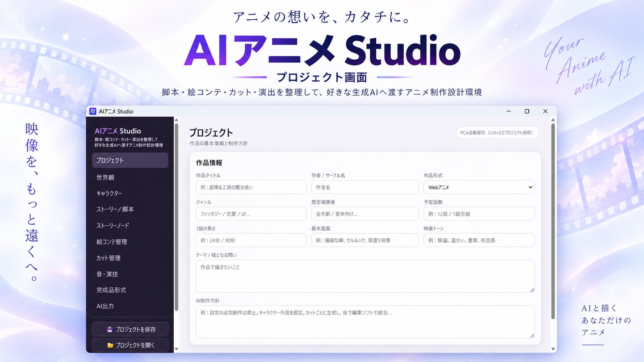Go to 完成品形式 section
This screenshot has height=362, width=644.
click(130, 290)
